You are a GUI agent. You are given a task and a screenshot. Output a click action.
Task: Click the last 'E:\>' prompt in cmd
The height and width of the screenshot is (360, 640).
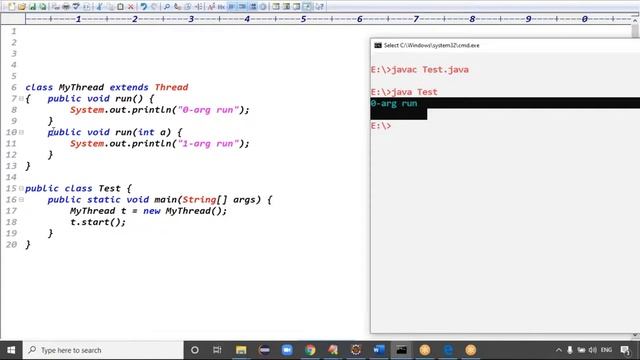click(x=381, y=126)
